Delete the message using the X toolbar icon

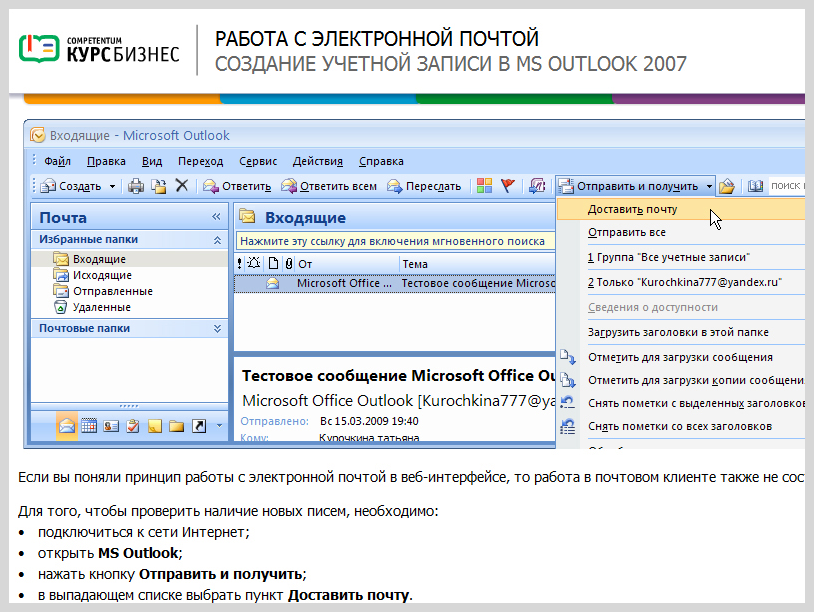[182, 186]
